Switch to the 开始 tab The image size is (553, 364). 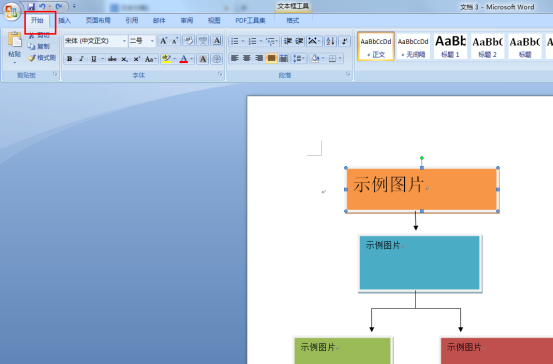[x=37, y=20]
